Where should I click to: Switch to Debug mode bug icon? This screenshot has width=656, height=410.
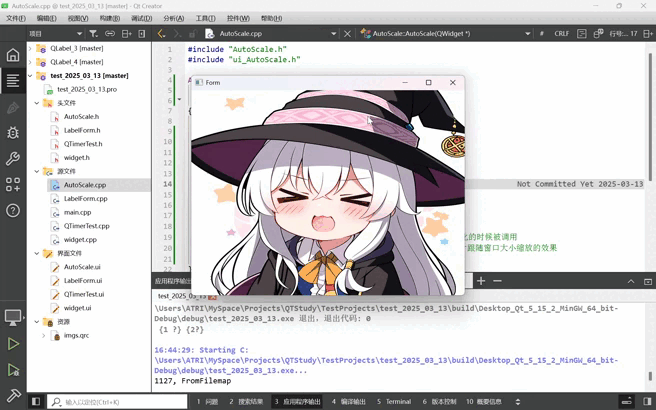pos(13,133)
